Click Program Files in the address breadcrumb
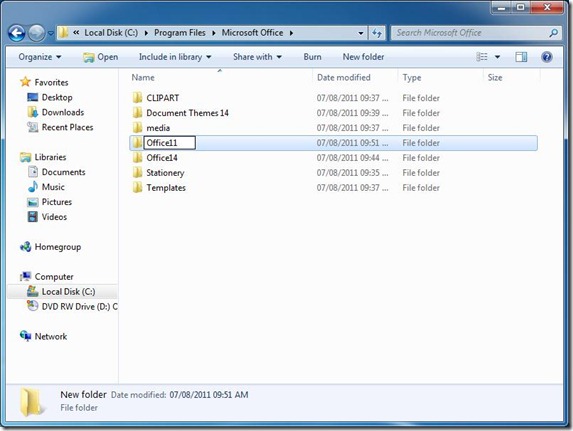Image resolution: width=573 pixels, height=431 pixels. (x=180, y=33)
